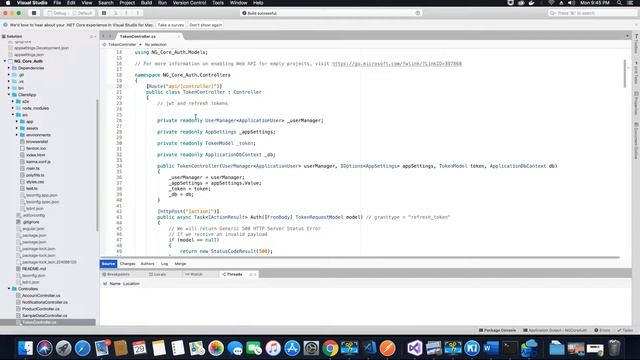Expand the bin folder
Viewport: 640px width, 360px height.
pyautogui.click(x=9, y=88)
